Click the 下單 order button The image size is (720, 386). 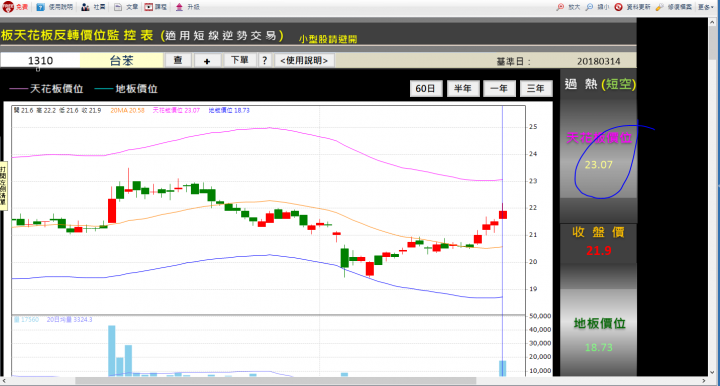click(x=240, y=61)
